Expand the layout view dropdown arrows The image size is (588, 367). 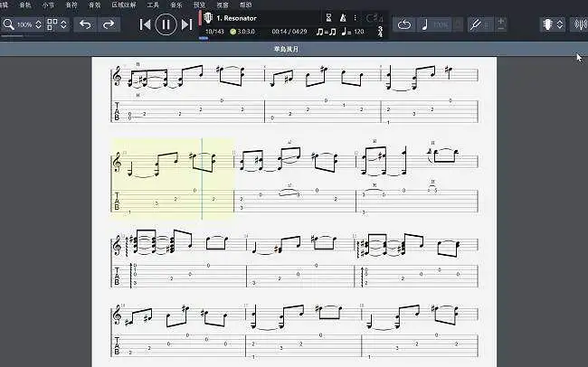(x=63, y=24)
